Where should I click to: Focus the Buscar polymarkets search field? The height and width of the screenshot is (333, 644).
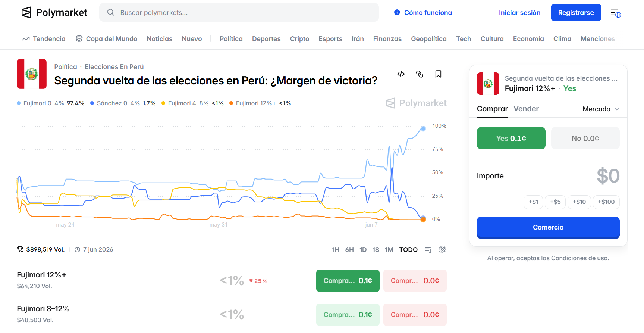(x=239, y=12)
